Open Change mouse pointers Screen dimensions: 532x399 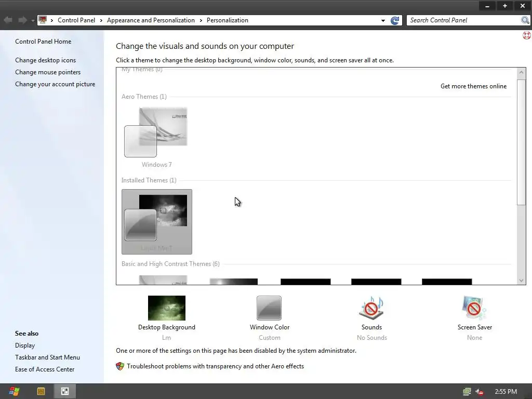(x=48, y=72)
